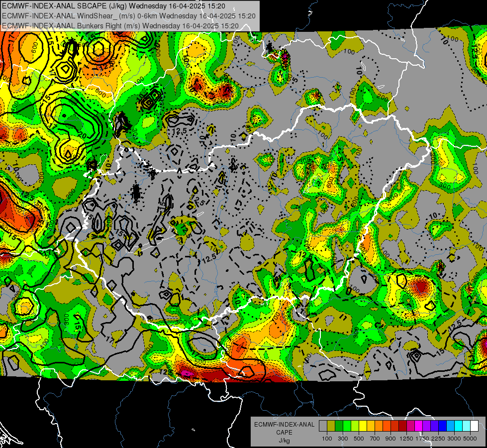Click the 300 value on the legend scale
487x448 pixels.
point(343,439)
